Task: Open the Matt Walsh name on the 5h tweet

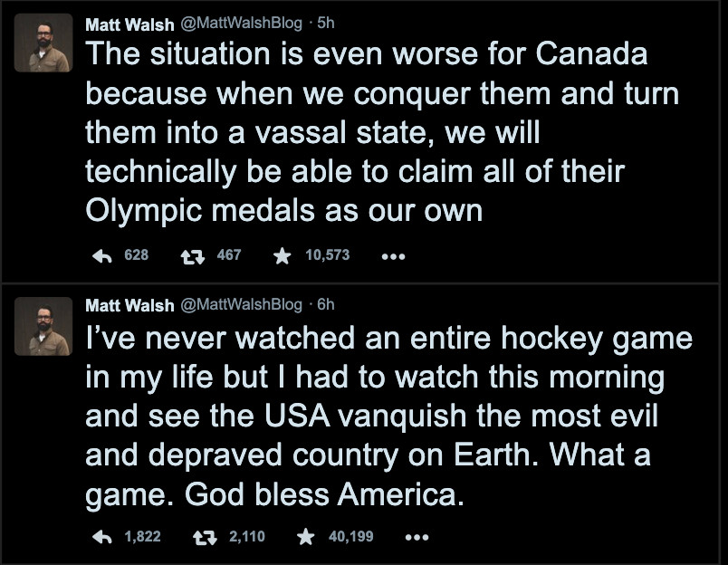Action: coord(130,24)
